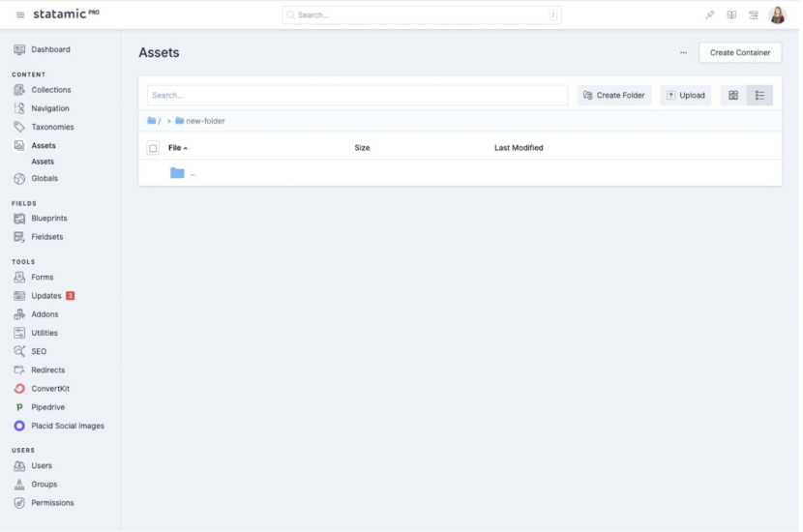The width and height of the screenshot is (803, 532).
Task: Click the Addons sidebar icon
Action: coord(19,313)
